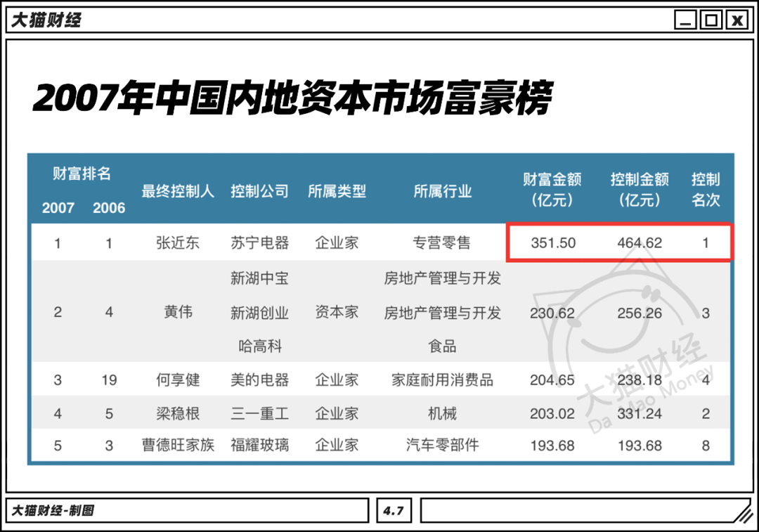Click the control value 464.62

[x=640, y=242]
